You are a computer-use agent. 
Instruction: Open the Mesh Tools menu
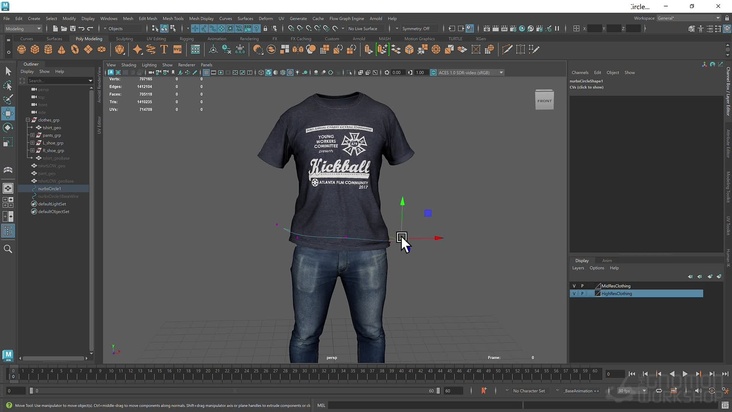(x=173, y=19)
